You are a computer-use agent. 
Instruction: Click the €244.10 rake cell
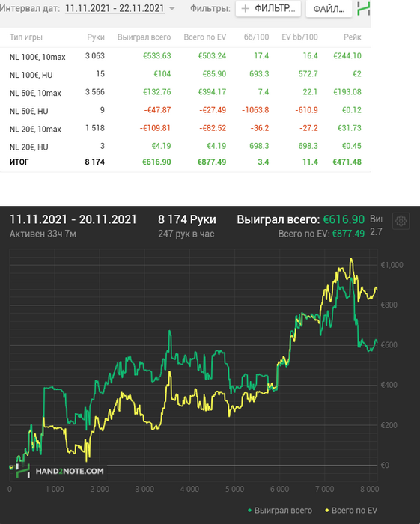point(347,56)
